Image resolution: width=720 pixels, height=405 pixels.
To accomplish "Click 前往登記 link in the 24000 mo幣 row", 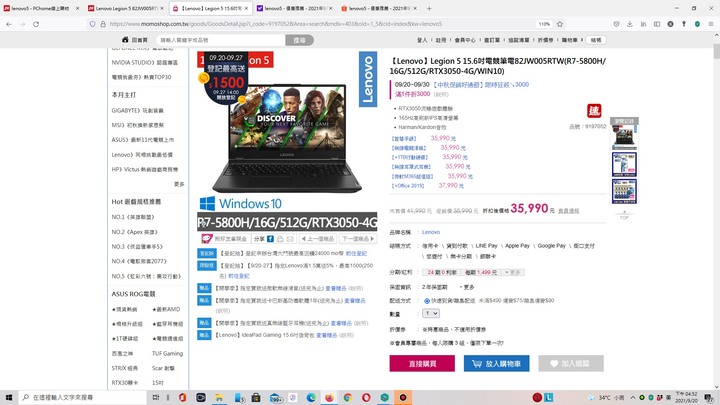I will (x=356, y=253).
